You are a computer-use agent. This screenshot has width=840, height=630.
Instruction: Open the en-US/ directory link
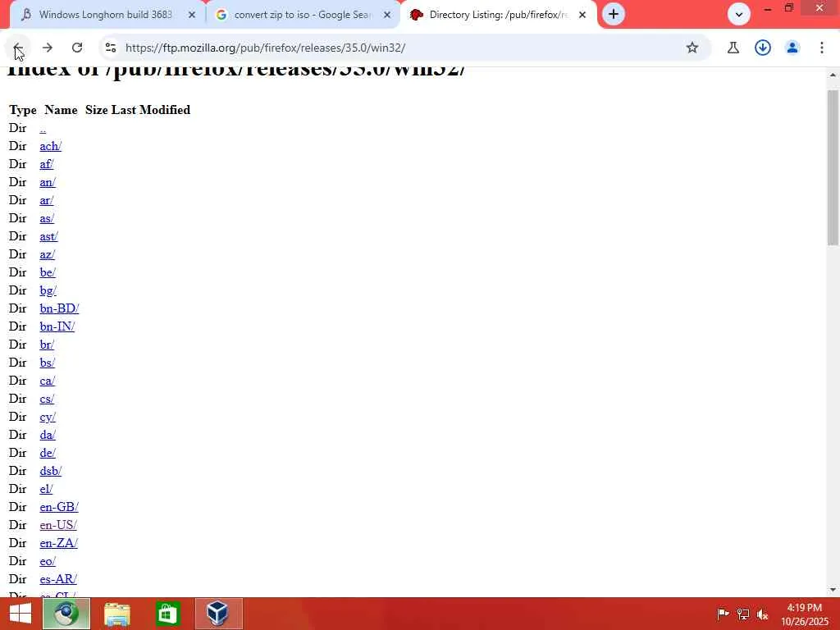[x=58, y=525]
